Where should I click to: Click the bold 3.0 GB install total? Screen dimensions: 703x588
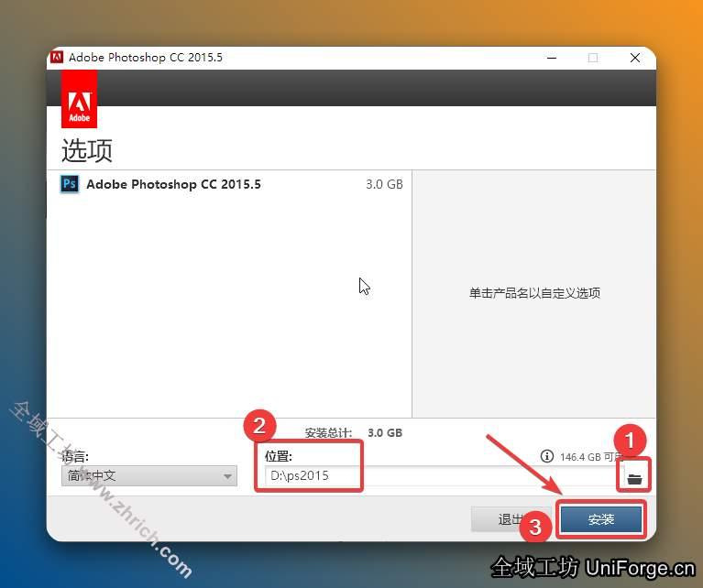[x=385, y=433]
